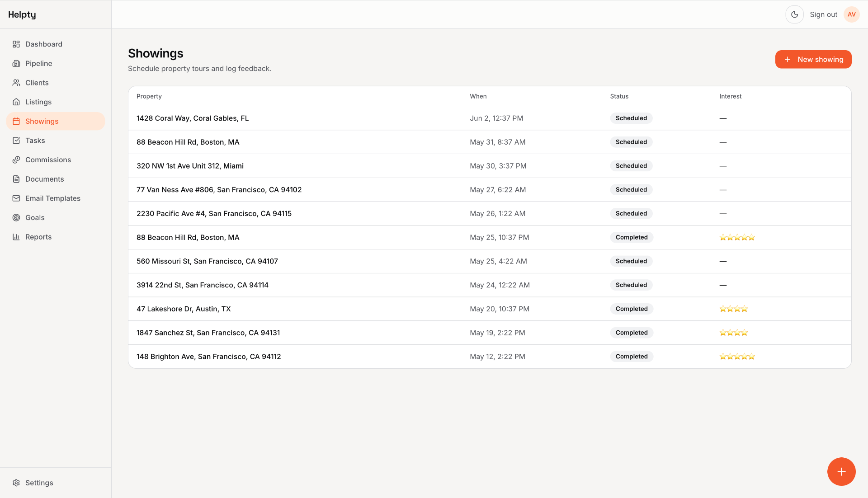The width and height of the screenshot is (868, 498).
Task: Open the Email Templates page
Action: coord(56,198)
